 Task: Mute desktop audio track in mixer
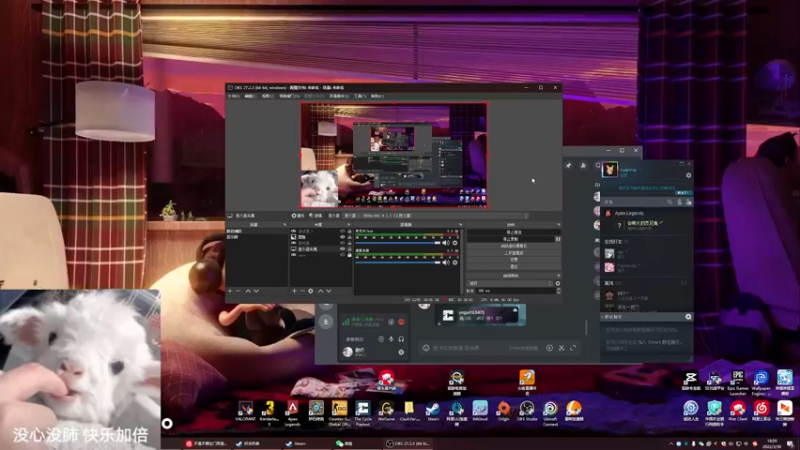[x=446, y=262]
